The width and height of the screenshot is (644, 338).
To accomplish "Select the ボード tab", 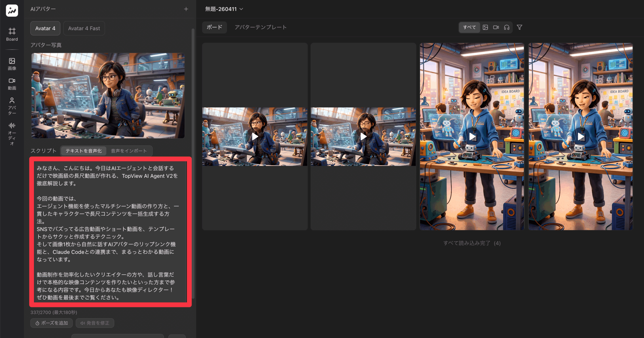I will pyautogui.click(x=214, y=27).
